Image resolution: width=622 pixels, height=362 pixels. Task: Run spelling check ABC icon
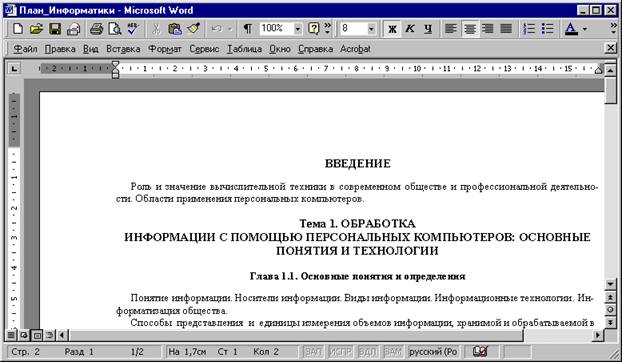pyautogui.click(x=133, y=29)
